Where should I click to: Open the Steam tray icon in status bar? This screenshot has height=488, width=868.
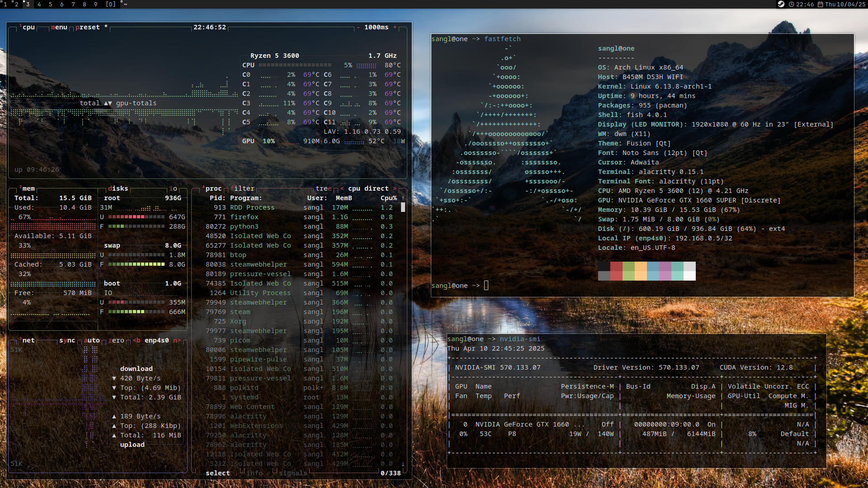(781, 4)
